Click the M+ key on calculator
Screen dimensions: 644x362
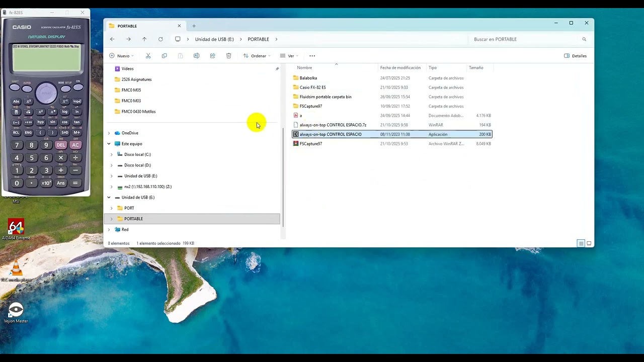point(77,133)
